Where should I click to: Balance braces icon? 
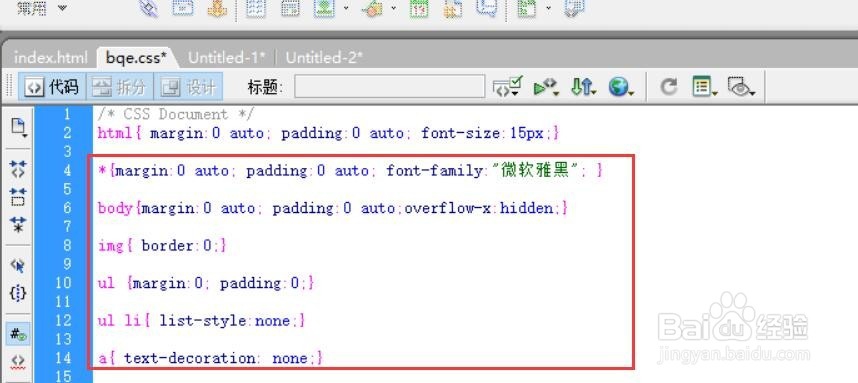(18, 293)
